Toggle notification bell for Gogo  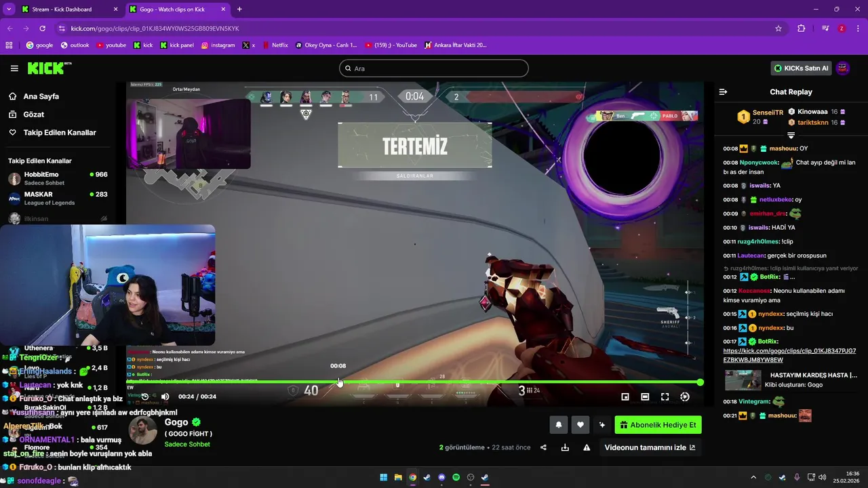(559, 425)
